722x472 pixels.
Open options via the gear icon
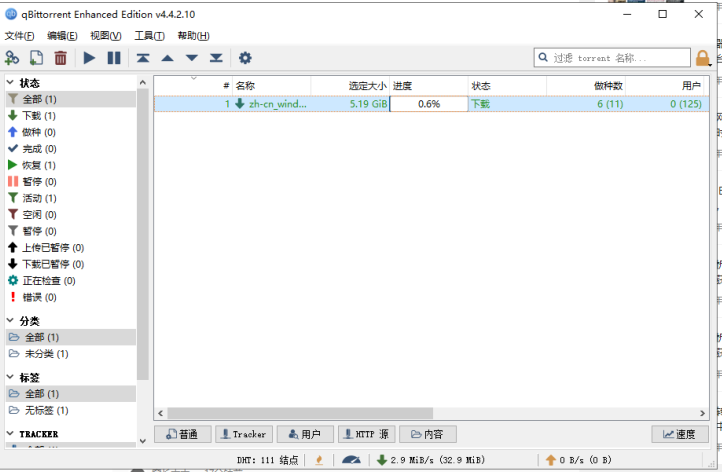point(245,58)
